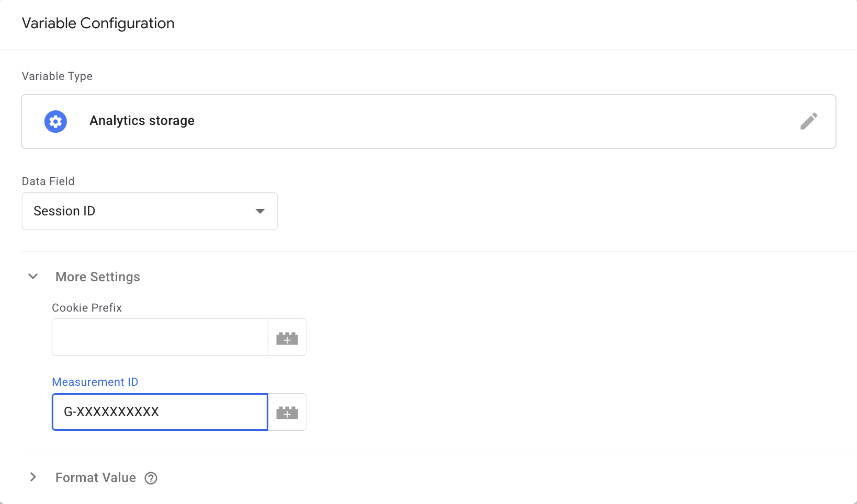Click the help icon next to Format Value
The width and height of the screenshot is (857, 504).
coord(151,477)
